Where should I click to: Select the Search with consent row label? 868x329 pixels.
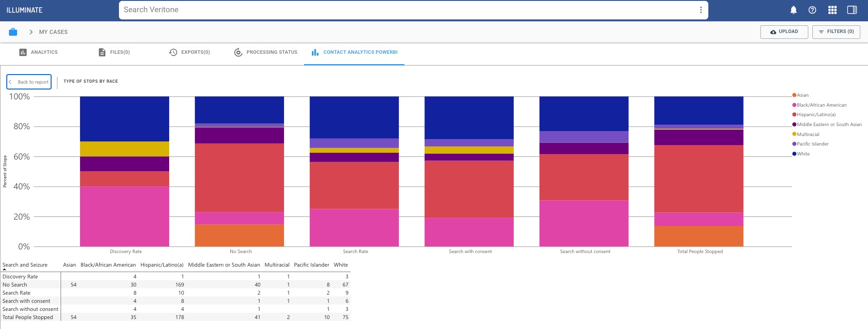[26, 301]
